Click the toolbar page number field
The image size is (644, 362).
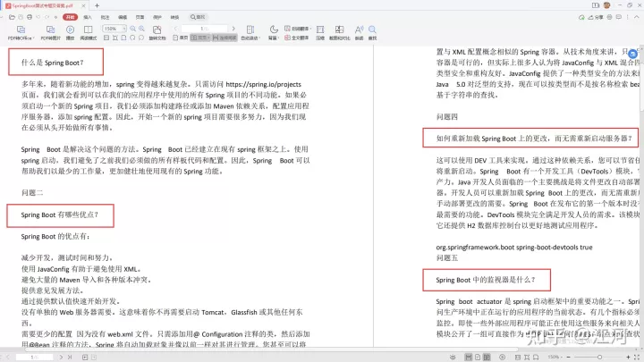[204, 29]
